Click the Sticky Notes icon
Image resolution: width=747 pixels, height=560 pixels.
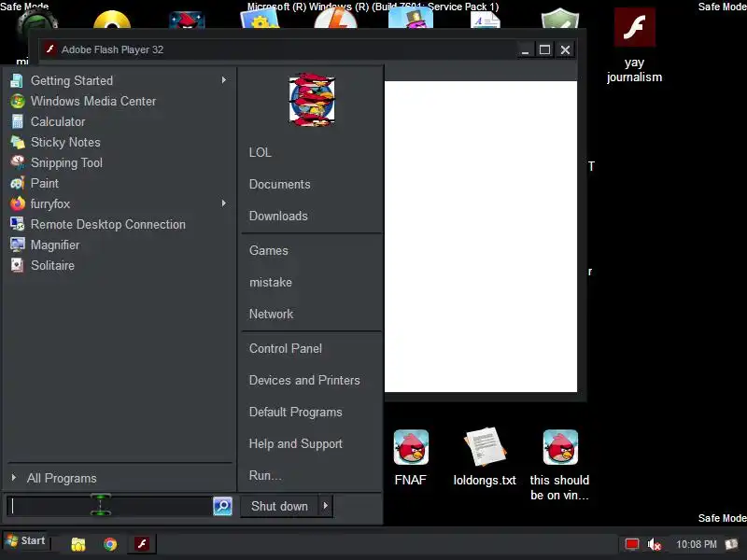18,142
